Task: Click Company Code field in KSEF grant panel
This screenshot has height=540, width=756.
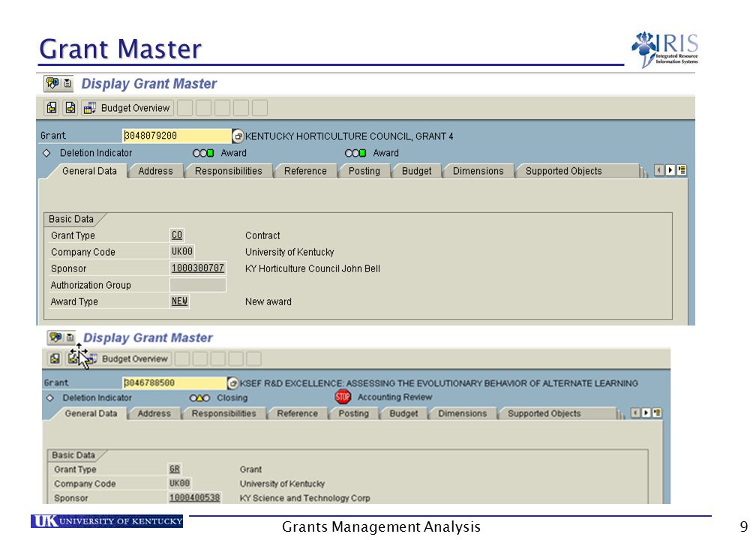Action: pos(179,483)
